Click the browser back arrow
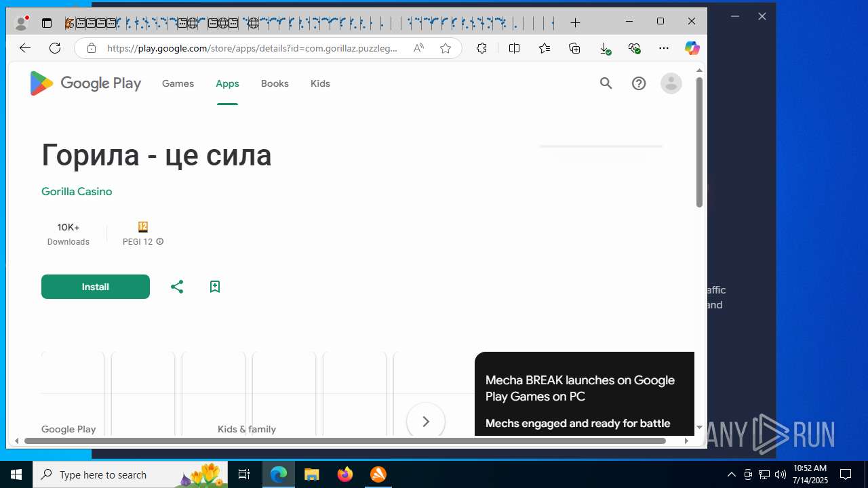Screen dimensions: 868x488 (25, 48)
